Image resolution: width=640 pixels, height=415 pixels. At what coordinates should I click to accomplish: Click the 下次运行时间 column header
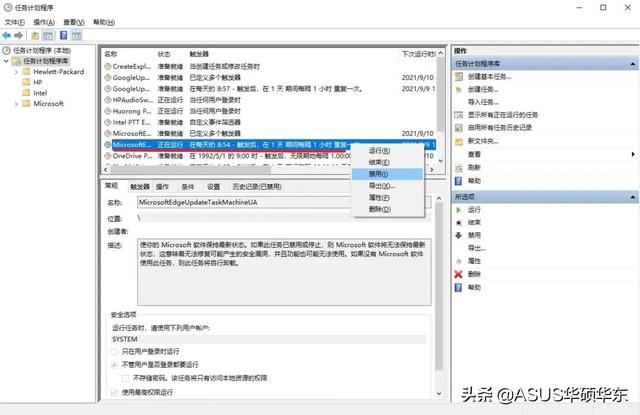point(418,54)
